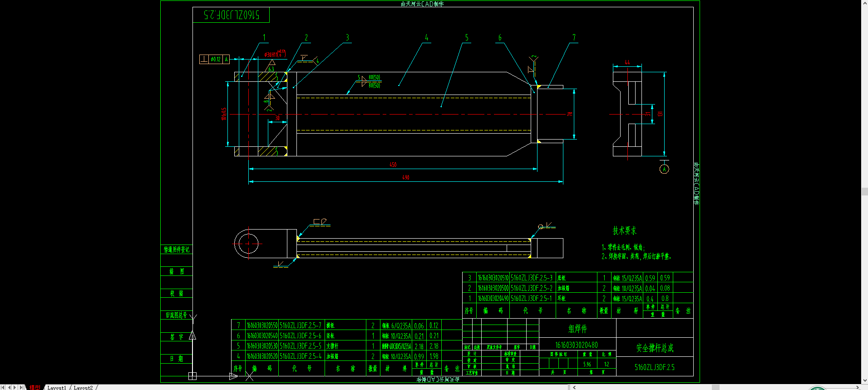Viewport: 868px width, 390px height.
Task: Click the 安全撑杆总成 title block cell
Action: [x=654, y=348]
